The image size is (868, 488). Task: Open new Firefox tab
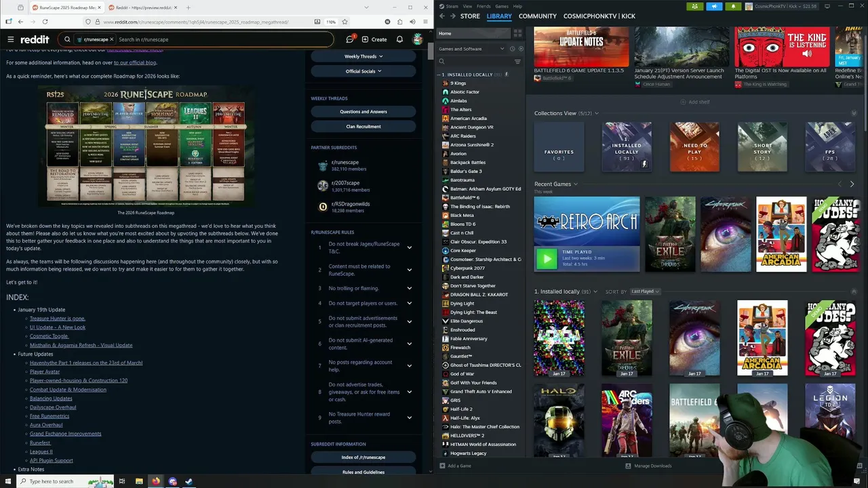click(x=188, y=7)
